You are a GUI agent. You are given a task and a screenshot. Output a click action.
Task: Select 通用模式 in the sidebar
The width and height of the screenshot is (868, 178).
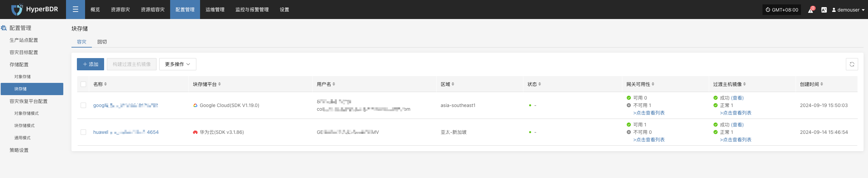(22, 138)
